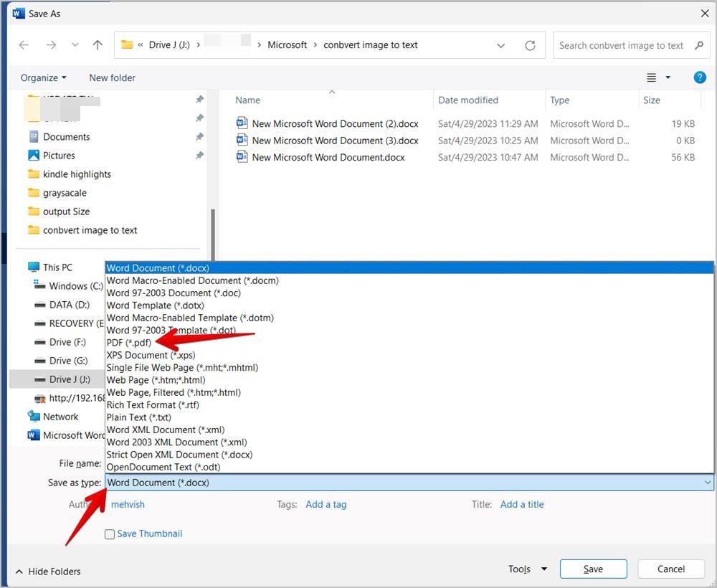Open the view options dropdown arrow
Screen dimensions: 717x588
pyautogui.click(x=668, y=77)
